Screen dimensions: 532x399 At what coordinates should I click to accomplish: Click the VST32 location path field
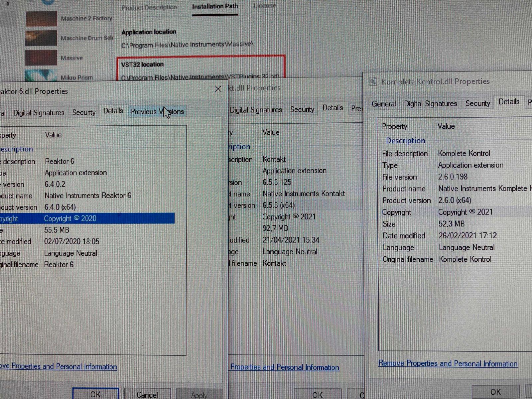click(200, 77)
